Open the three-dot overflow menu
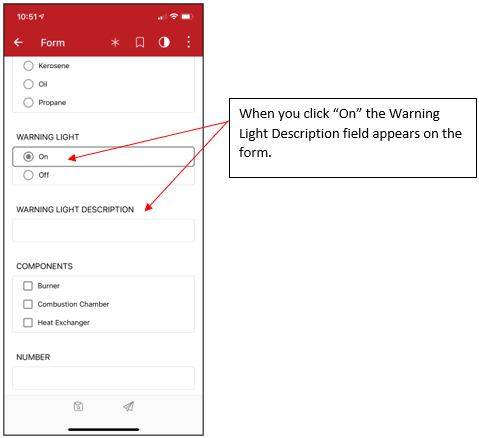Image resolution: width=479 pixels, height=438 pixels. tap(189, 42)
